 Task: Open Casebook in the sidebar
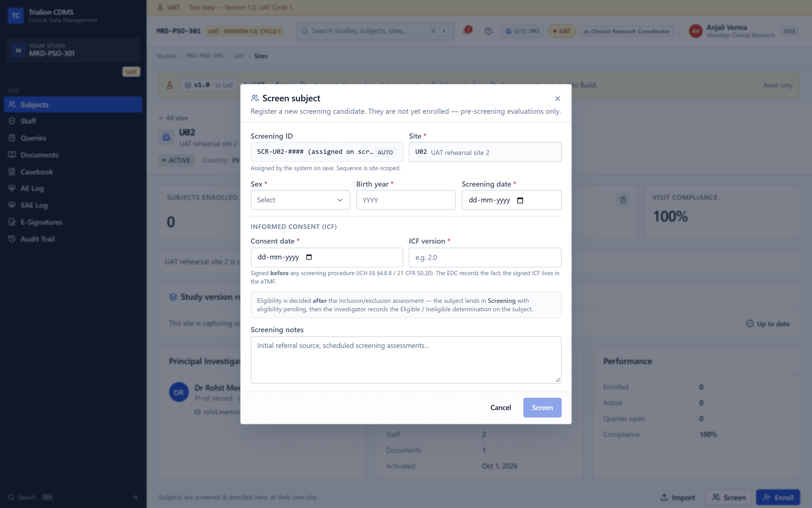(73, 172)
